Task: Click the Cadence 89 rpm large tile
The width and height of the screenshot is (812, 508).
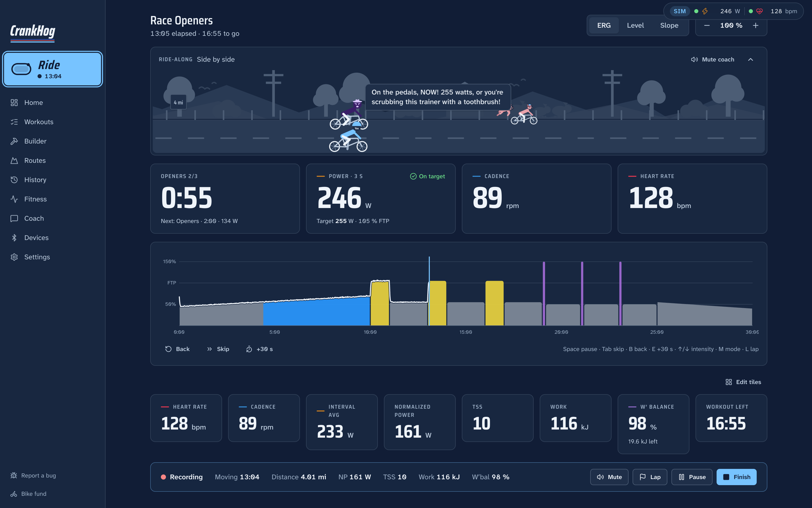Action: (x=536, y=199)
